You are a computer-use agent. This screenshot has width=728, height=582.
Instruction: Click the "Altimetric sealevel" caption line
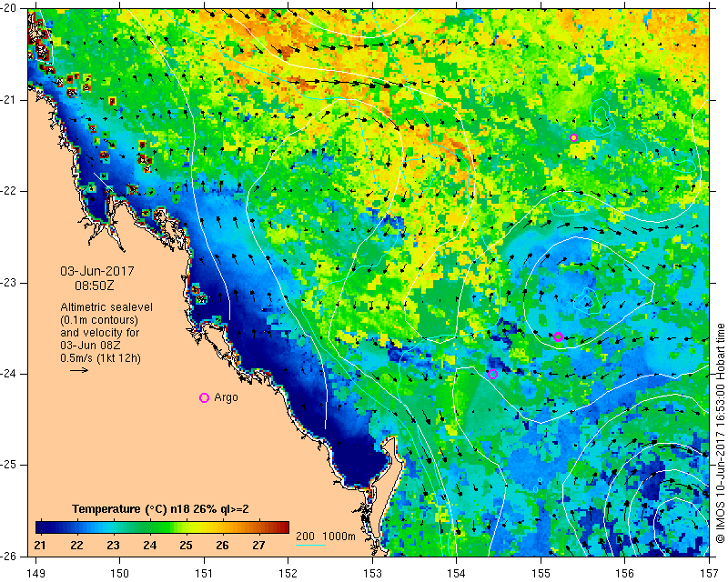pos(106,307)
